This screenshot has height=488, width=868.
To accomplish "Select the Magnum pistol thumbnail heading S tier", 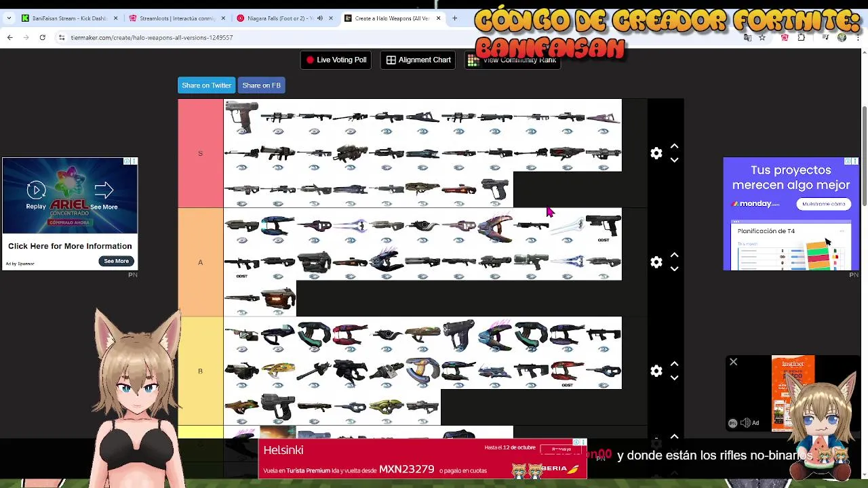I will (x=241, y=117).
